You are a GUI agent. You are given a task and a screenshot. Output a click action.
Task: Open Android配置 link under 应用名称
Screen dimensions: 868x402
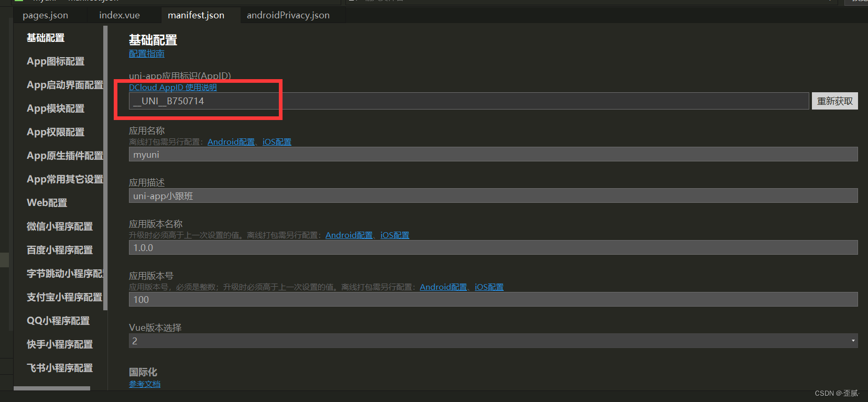coord(231,142)
